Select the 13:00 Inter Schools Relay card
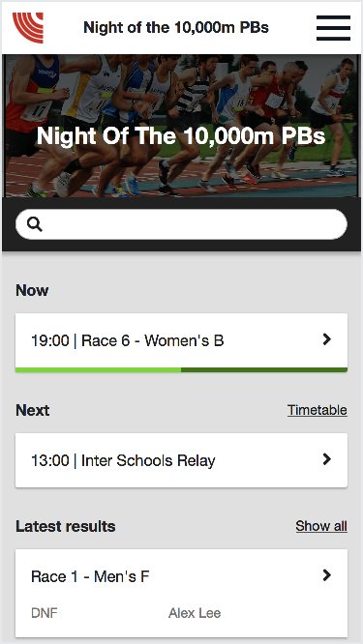The image size is (363, 644). click(181, 460)
